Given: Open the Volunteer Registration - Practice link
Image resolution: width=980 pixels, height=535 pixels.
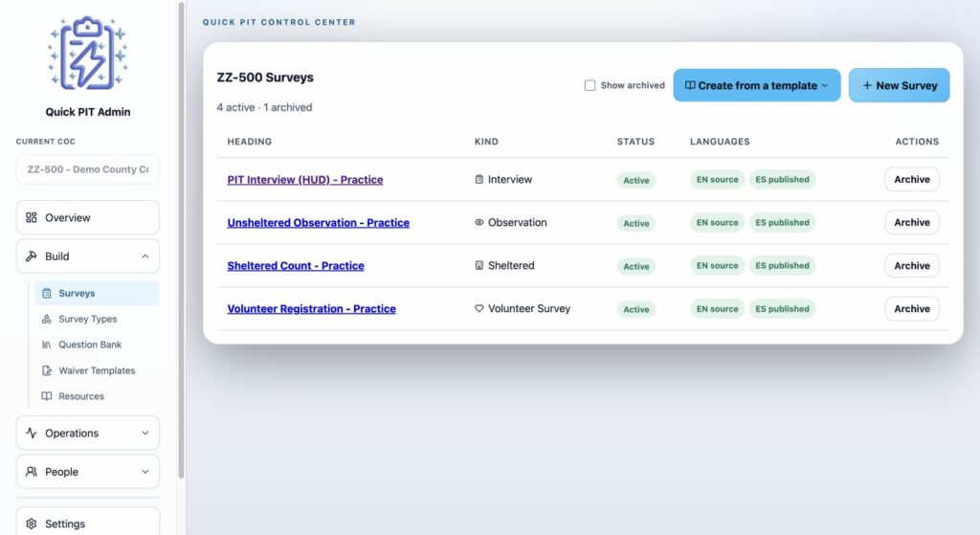Looking at the screenshot, I should (311, 309).
